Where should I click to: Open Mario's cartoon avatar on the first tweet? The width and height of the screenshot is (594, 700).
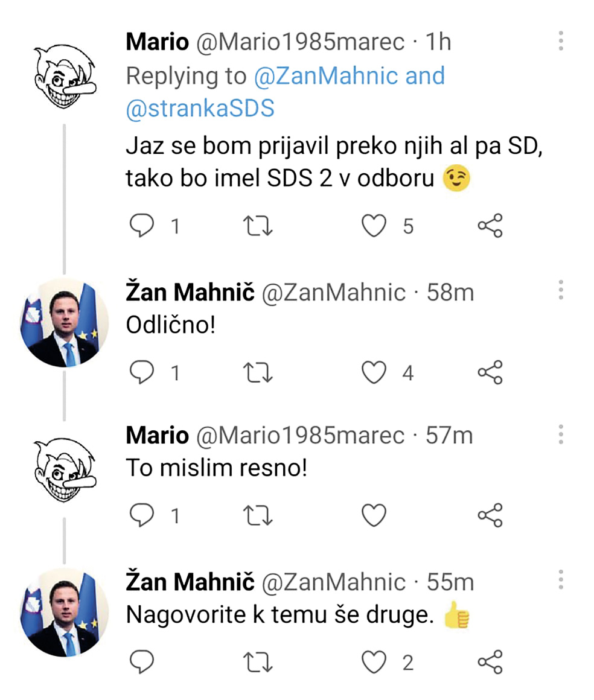[x=65, y=75]
